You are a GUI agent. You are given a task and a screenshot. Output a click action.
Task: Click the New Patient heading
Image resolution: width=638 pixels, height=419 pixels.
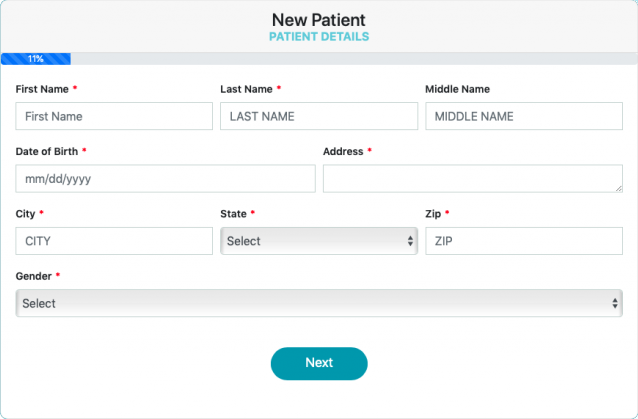pyautogui.click(x=319, y=19)
